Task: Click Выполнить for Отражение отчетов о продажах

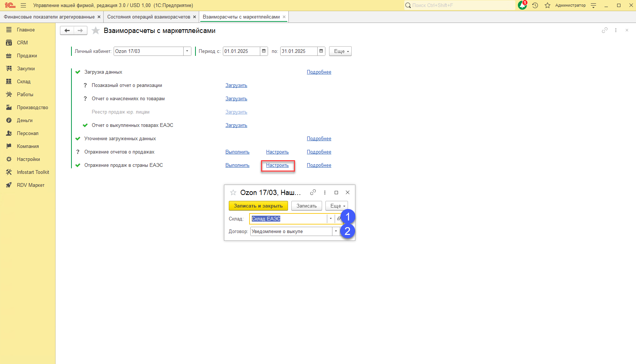Action: (237, 152)
